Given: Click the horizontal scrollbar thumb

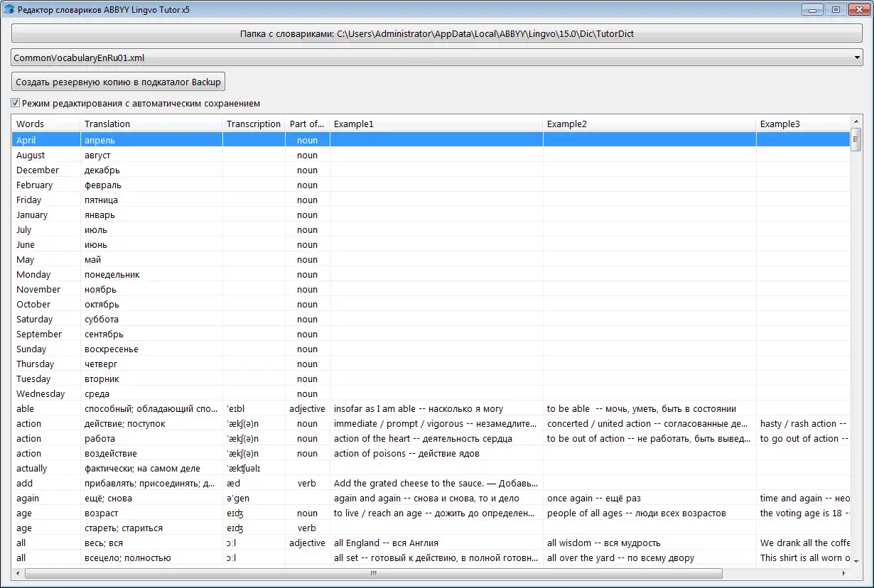Looking at the screenshot, I should point(373,573).
